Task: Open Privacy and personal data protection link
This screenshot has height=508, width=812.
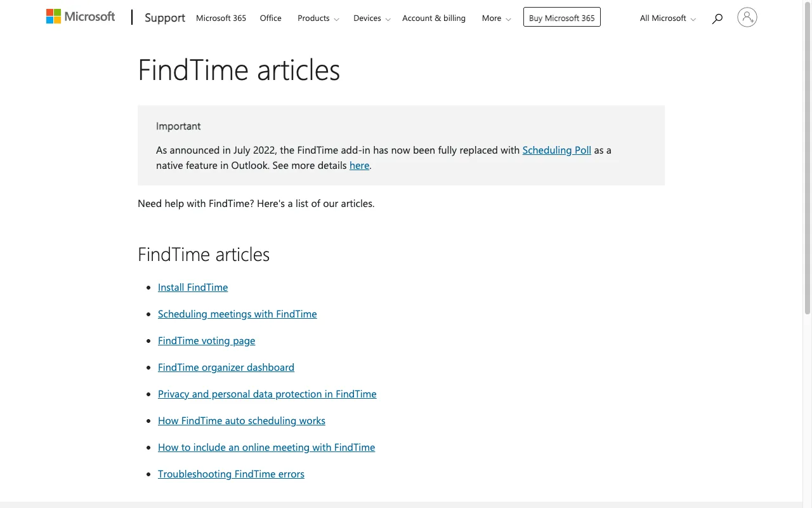Action: tap(267, 394)
